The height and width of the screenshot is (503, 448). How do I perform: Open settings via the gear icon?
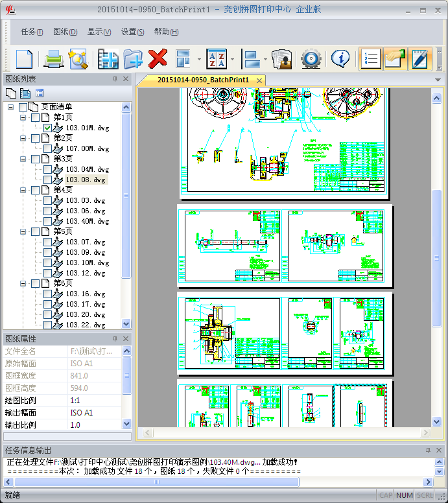click(311, 59)
